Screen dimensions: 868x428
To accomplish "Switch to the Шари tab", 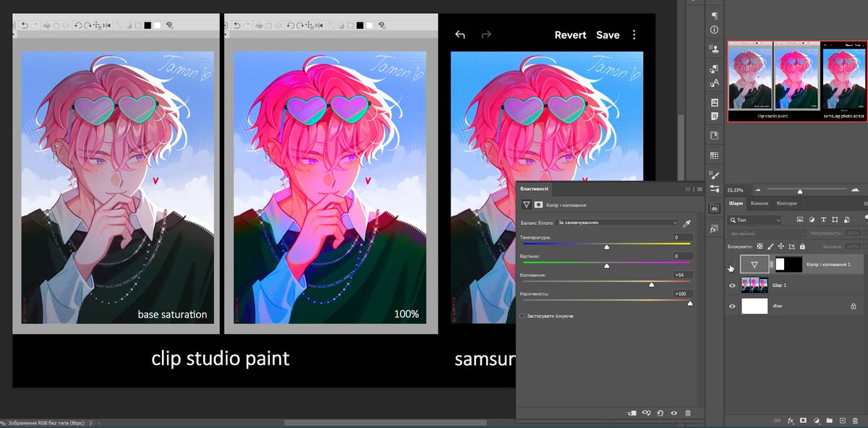I will click(x=736, y=203).
